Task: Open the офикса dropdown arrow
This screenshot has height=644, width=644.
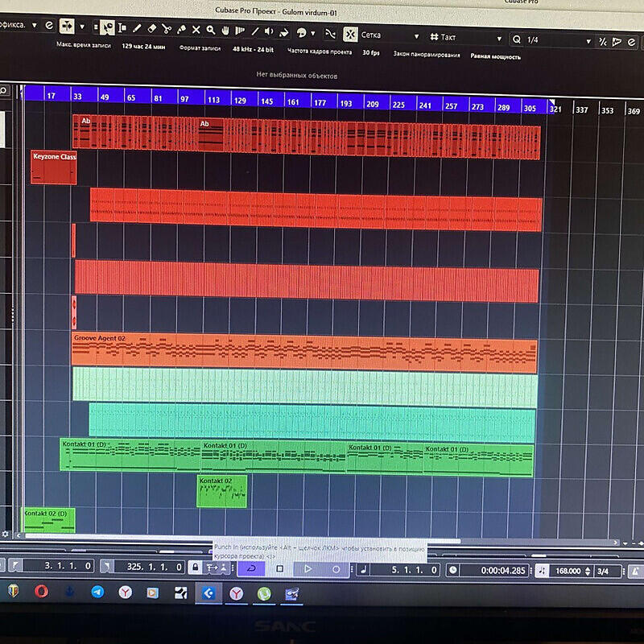Action: pyautogui.click(x=35, y=26)
